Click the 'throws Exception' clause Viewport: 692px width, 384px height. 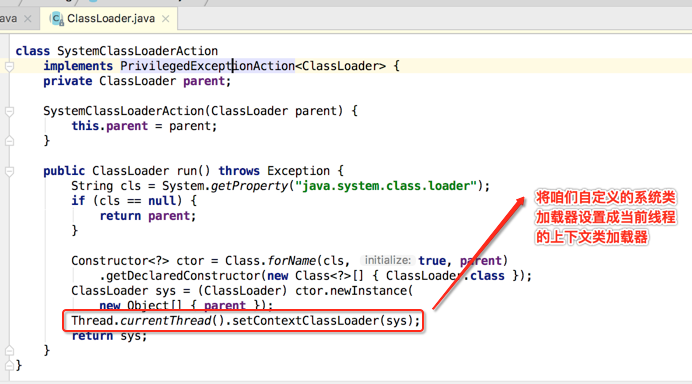click(x=274, y=171)
